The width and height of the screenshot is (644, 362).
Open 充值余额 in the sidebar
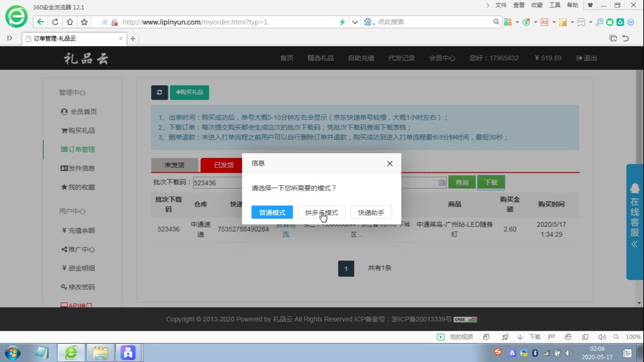[78, 230]
